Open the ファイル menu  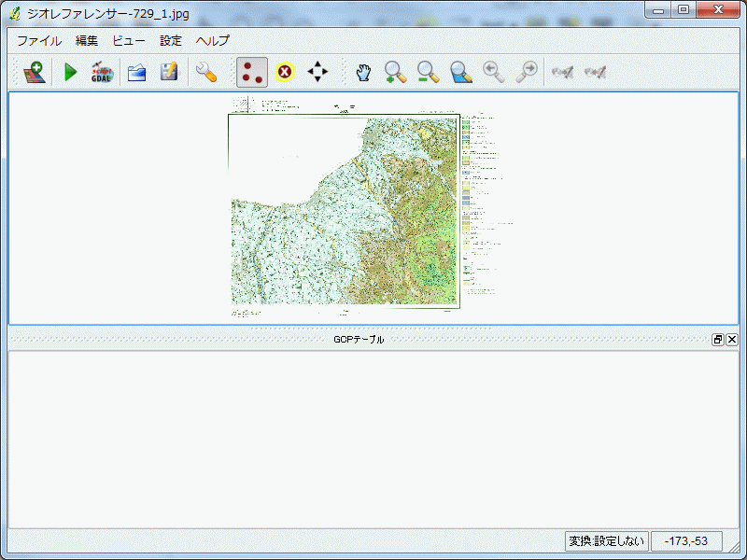pos(39,40)
